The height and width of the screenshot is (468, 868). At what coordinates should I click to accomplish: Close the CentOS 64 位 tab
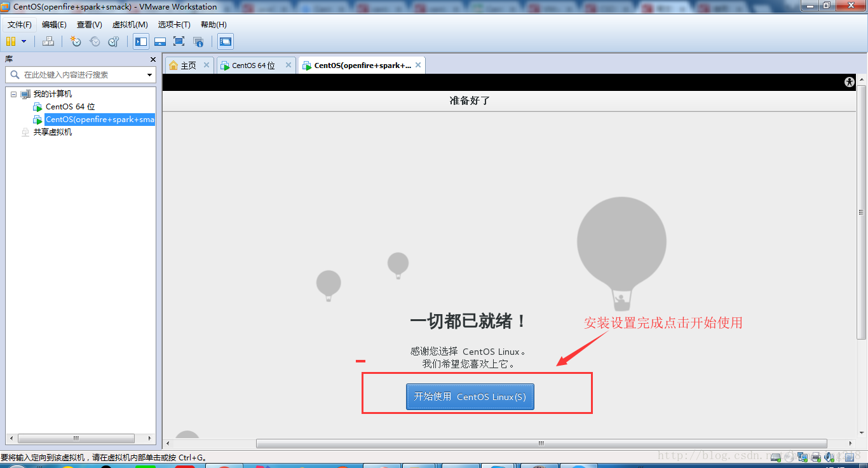point(288,65)
